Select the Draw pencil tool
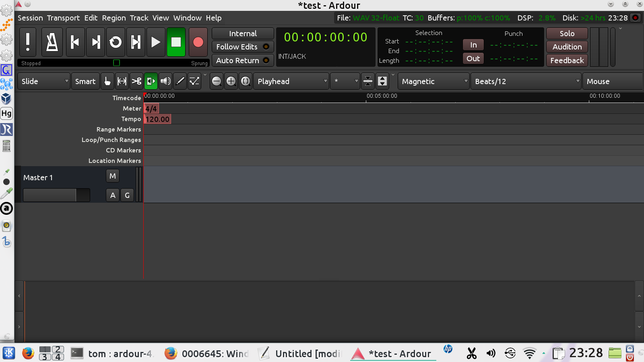 pyautogui.click(x=180, y=81)
